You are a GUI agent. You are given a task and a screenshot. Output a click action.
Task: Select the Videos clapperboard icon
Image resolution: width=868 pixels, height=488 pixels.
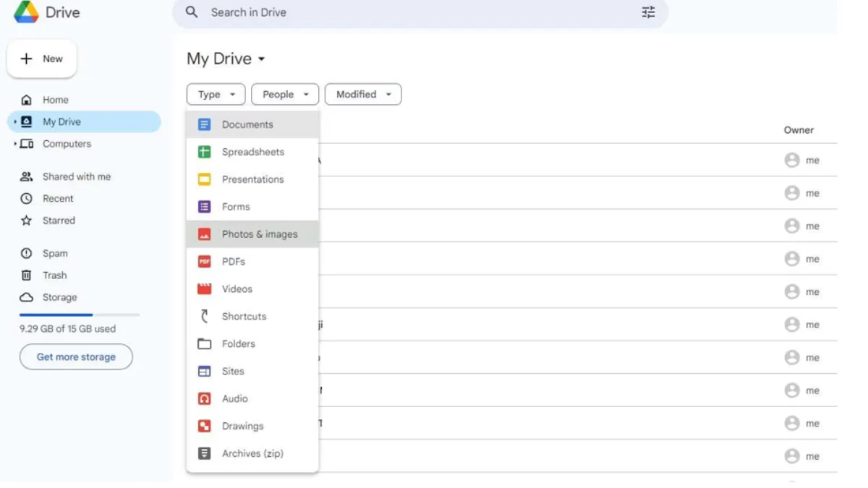(x=205, y=289)
